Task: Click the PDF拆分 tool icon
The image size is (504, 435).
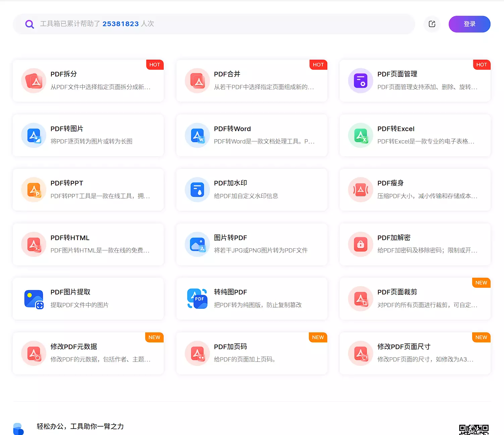Action: 34,81
